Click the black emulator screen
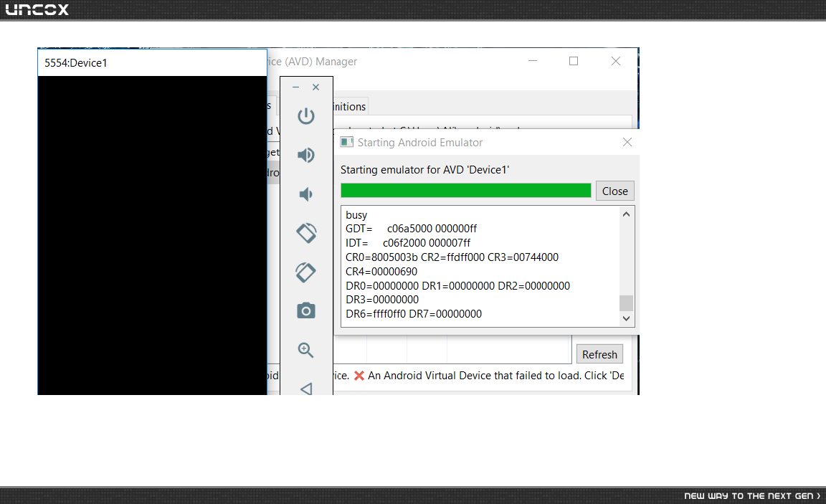The width and height of the screenshot is (826, 504). (152, 235)
